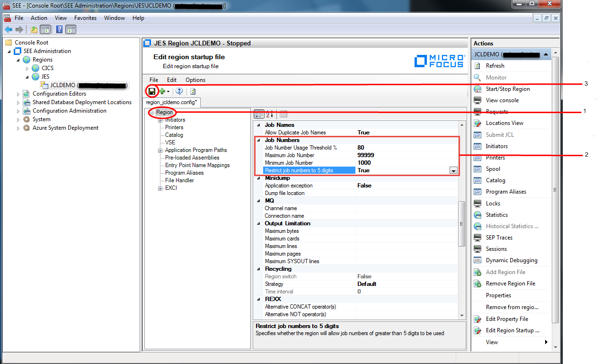Collapse the JCLDEMO header in Actions pane
Image resolution: width=610 pixels, height=364 pixels.
coord(546,54)
